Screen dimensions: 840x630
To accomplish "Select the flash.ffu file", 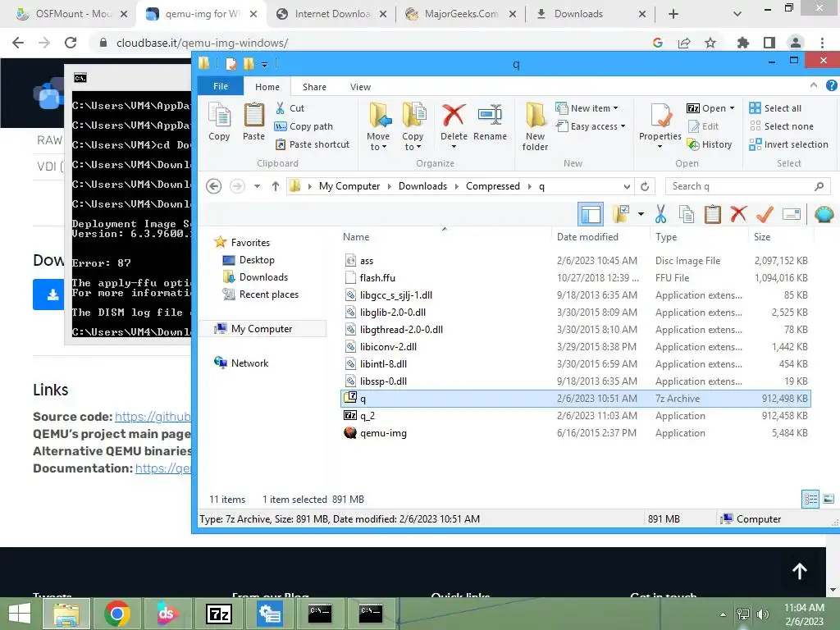I will (575, 277).
